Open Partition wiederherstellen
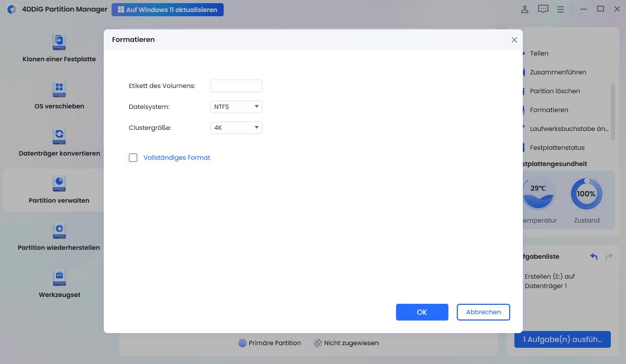Image resolution: width=626 pixels, height=364 pixels. 59,231
